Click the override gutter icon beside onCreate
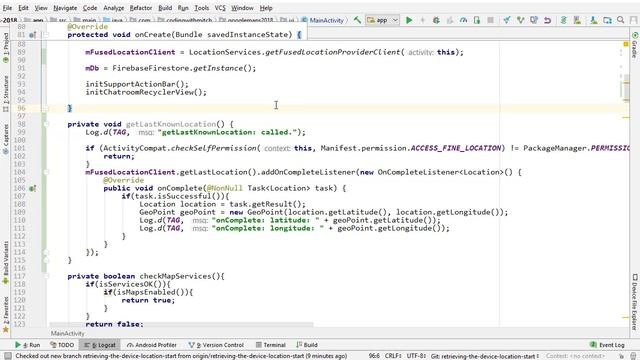 [33, 35]
